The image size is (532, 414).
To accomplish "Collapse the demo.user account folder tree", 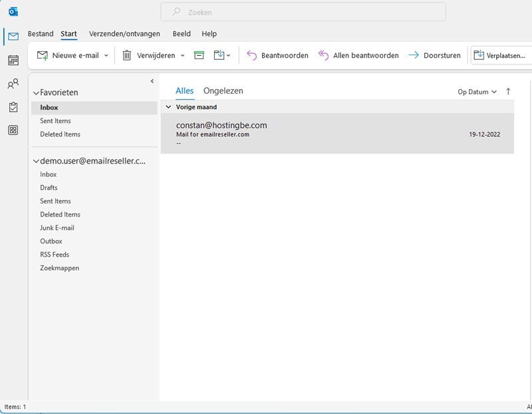I will [36, 161].
